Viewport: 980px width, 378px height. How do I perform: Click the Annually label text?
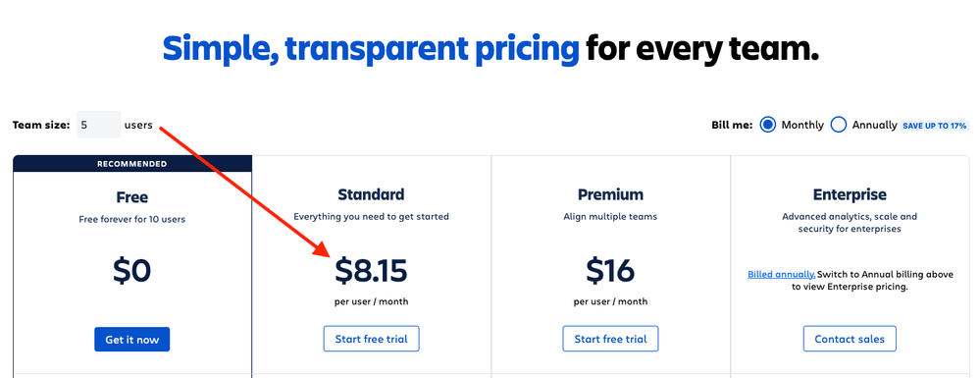coord(875,125)
